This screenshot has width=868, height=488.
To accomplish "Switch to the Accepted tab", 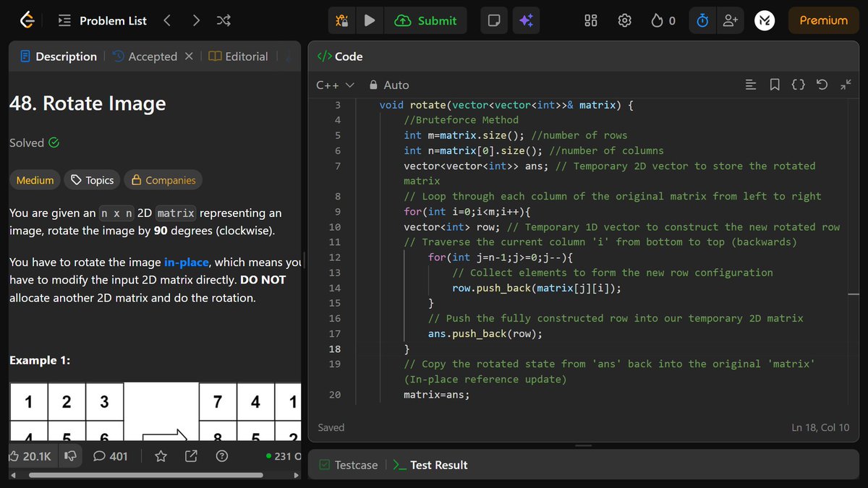I will click(x=145, y=56).
